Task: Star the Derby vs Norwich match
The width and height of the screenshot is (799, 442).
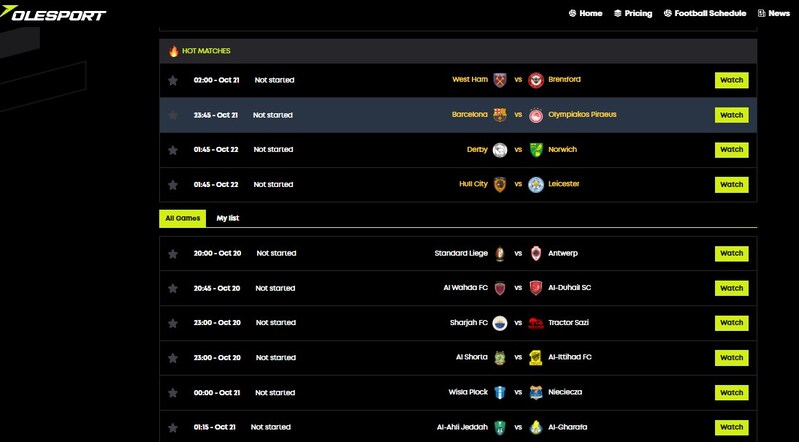Action: 173,150
